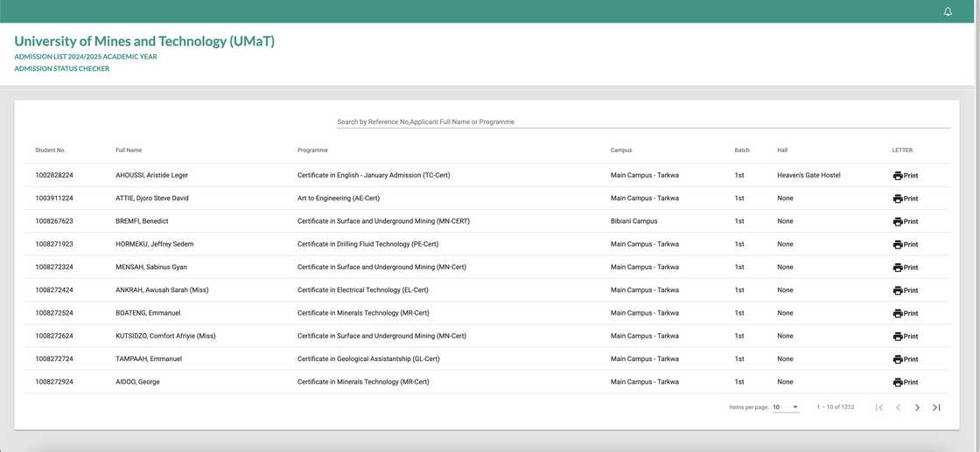This screenshot has height=452, width=980.
Task: Select student number 1008267623
Action: 54,221
